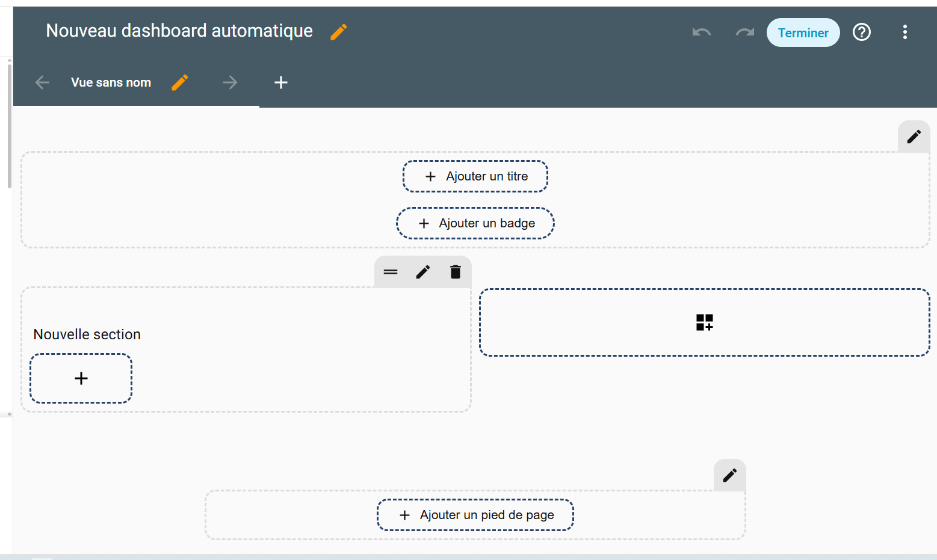Viewport: 937px width, 560px height.
Task: Click the undo arrow icon
Action: (x=702, y=32)
